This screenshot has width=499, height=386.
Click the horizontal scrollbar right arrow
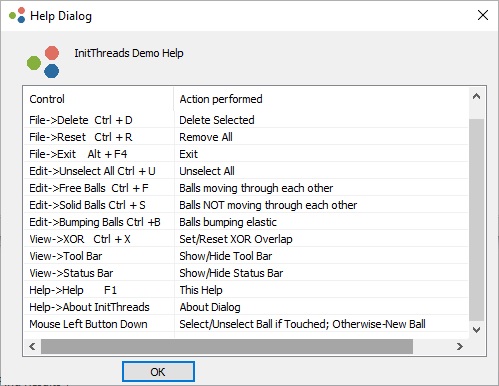460,347
